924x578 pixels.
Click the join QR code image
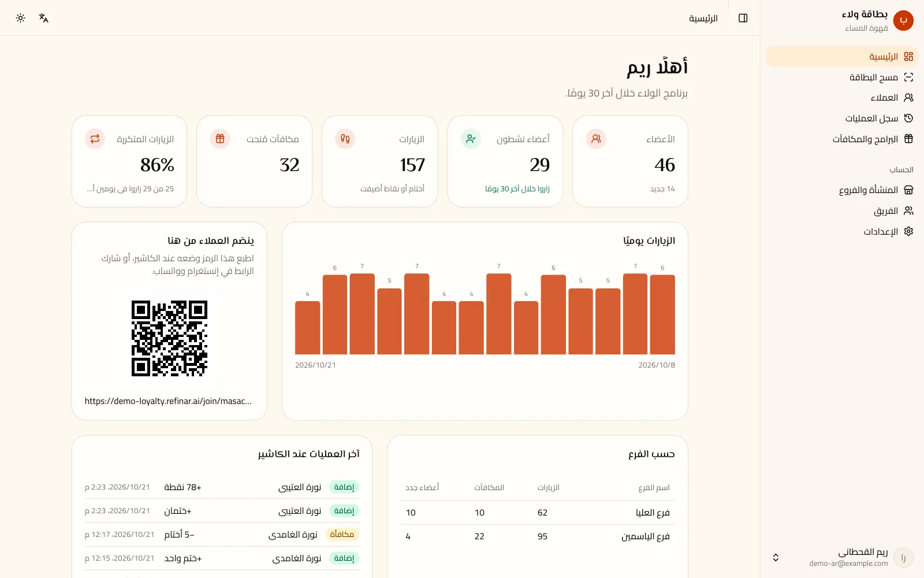(169, 338)
